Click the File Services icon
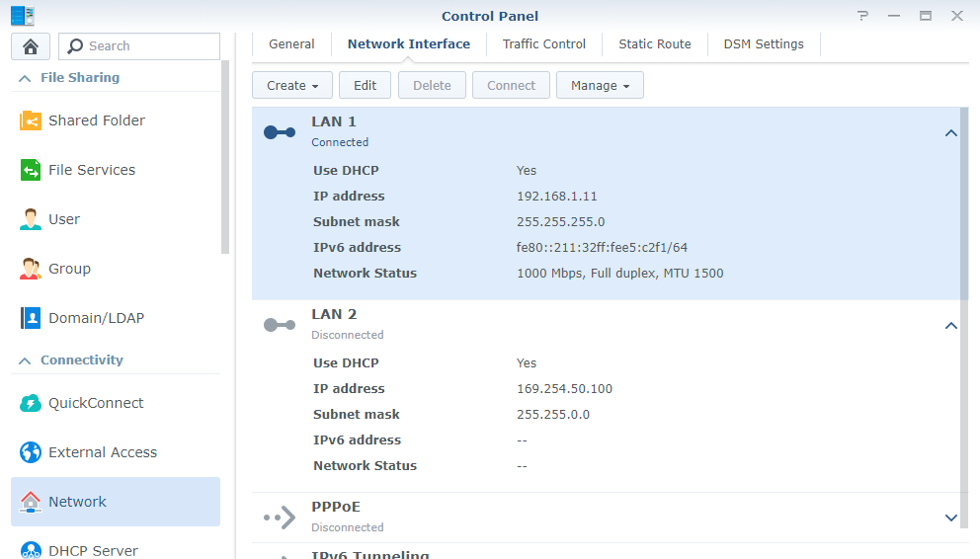This screenshot has height=559, width=980. (x=31, y=170)
